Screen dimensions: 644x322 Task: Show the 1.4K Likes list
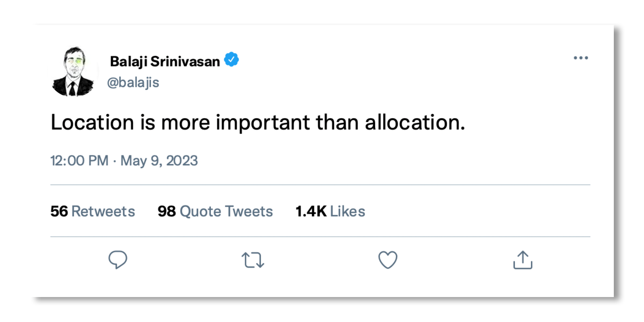pos(330,211)
